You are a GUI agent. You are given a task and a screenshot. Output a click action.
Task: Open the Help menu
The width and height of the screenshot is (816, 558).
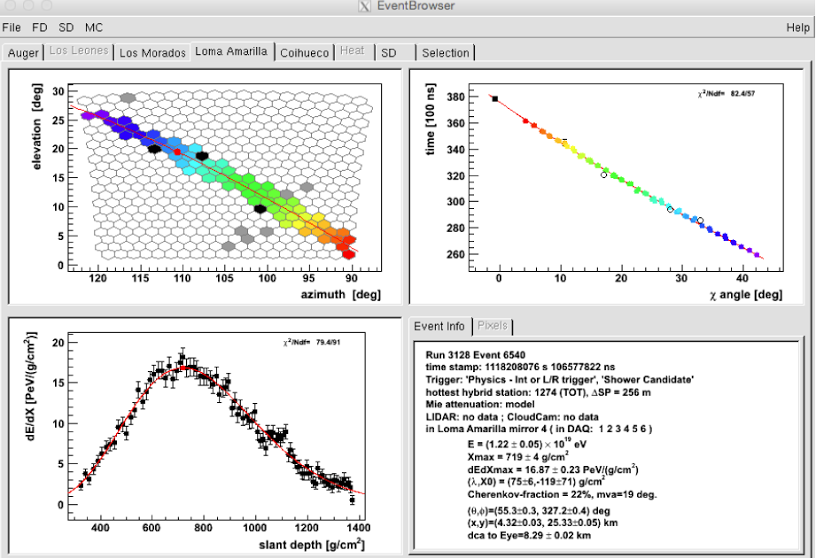(x=797, y=28)
